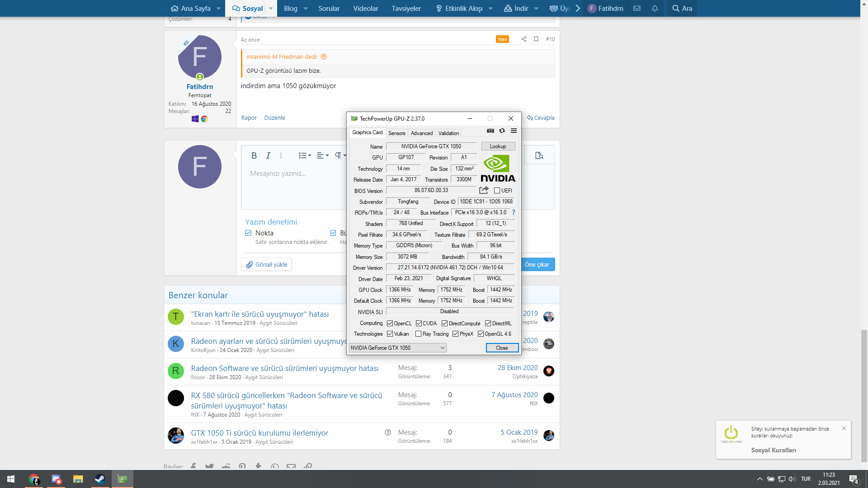Click Görsel yükle button
Image resolution: width=868 pixels, height=488 pixels.
tap(266, 264)
